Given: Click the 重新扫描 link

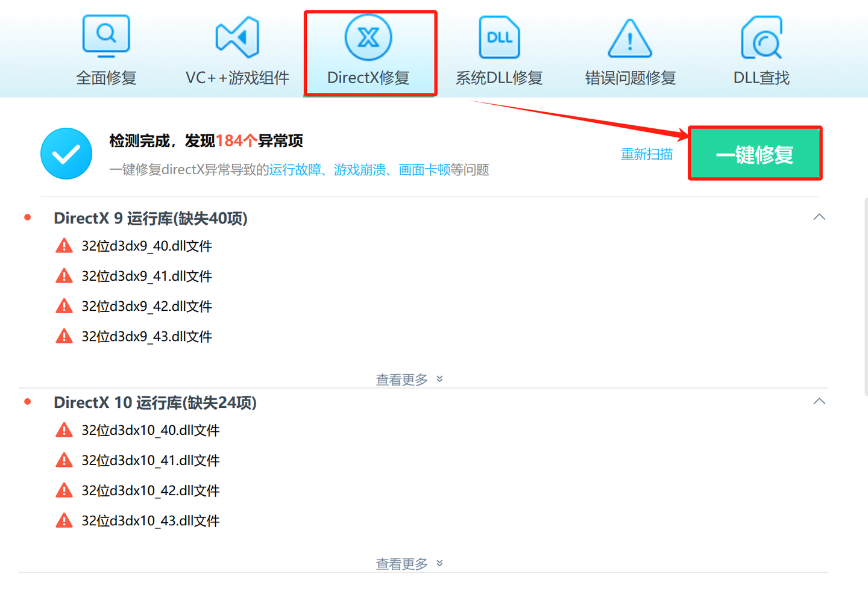Looking at the screenshot, I should pos(647,154).
